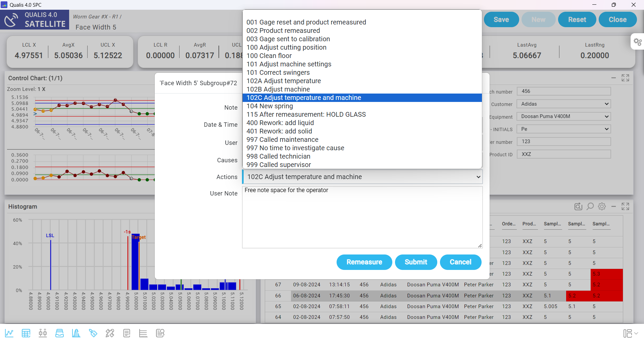Open the data table grid view
This screenshot has width=644, height=341.
point(26,333)
